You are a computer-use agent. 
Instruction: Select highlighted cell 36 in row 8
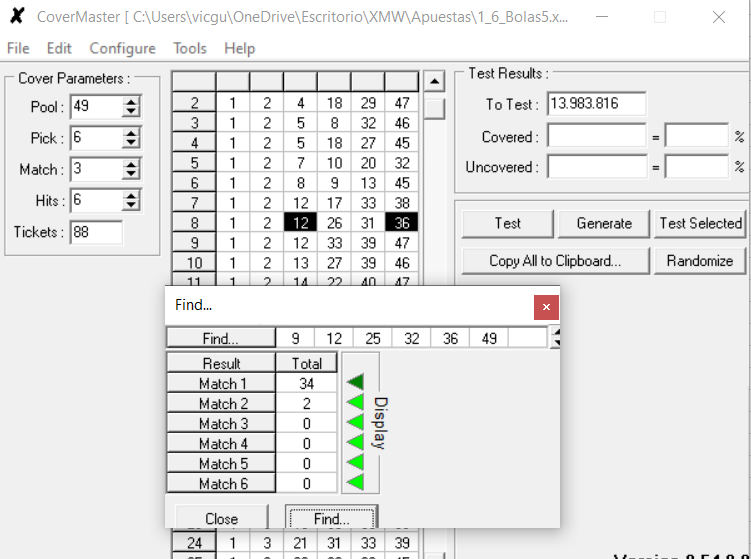click(x=401, y=223)
